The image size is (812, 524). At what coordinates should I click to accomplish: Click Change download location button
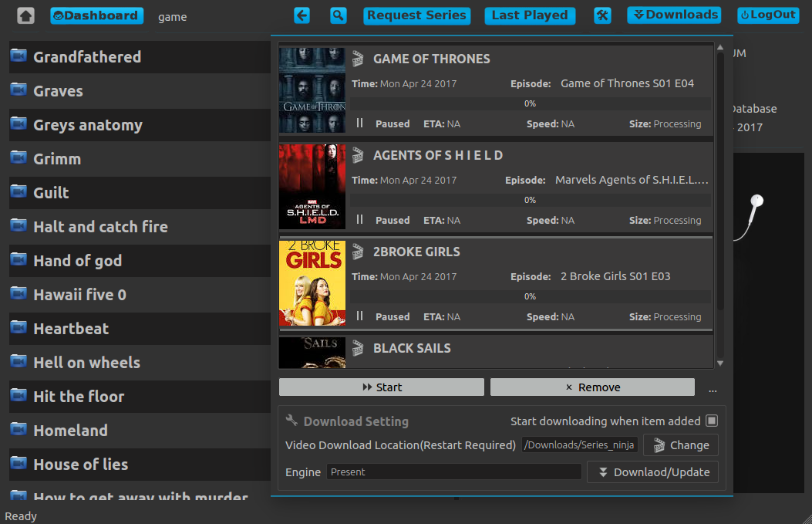click(681, 445)
